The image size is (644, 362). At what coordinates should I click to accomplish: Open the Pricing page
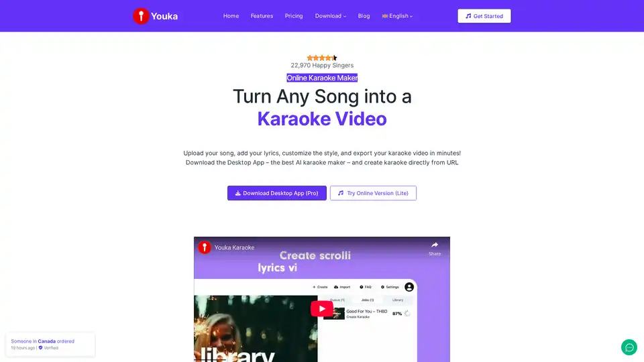click(x=294, y=16)
